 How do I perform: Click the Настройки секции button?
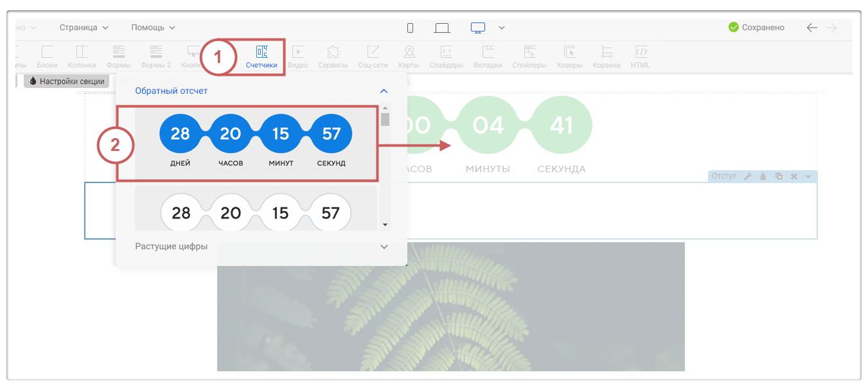click(67, 82)
